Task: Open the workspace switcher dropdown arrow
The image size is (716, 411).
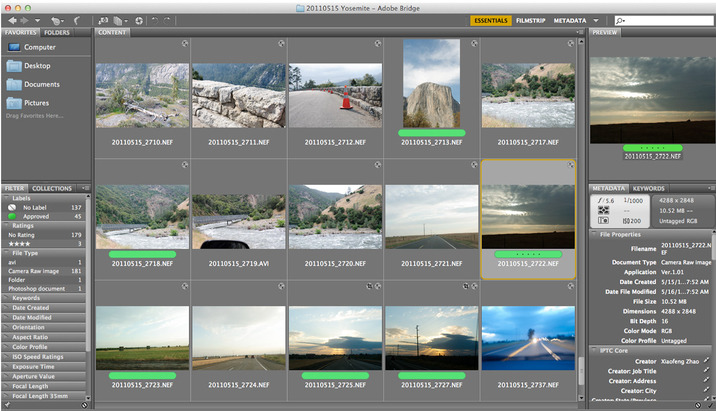Action: pos(596,20)
